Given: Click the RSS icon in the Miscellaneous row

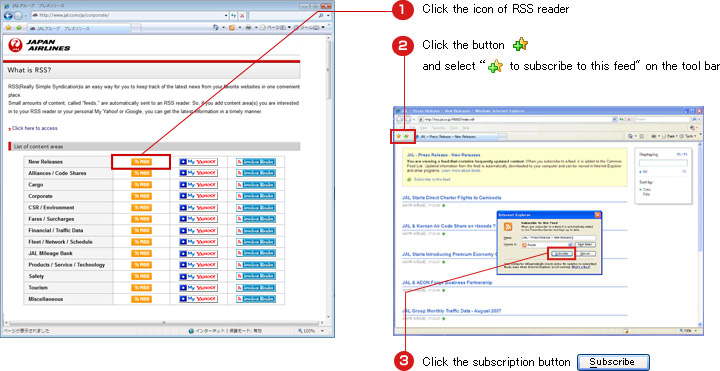Looking at the screenshot, I should coord(141,299).
